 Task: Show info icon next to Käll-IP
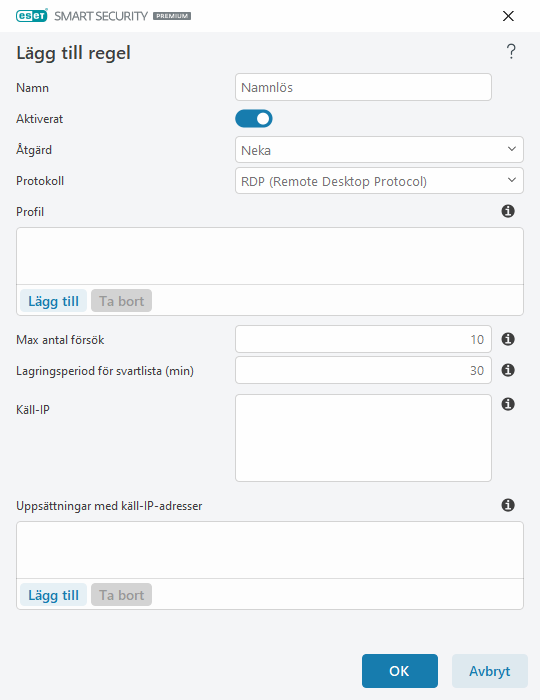point(508,404)
